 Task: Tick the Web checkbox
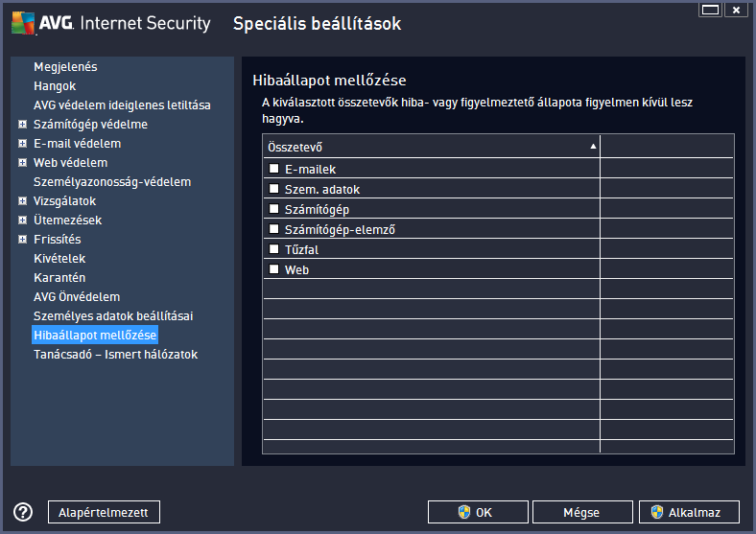click(273, 269)
